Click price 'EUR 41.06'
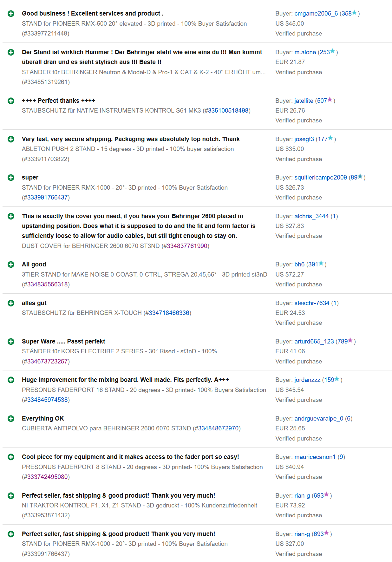The width and height of the screenshot is (392, 562). [290, 351]
